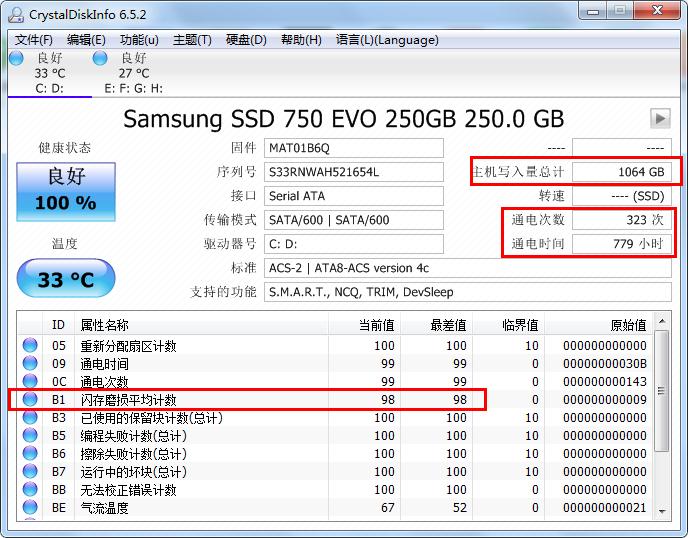The width and height of the screenshot is (688, 538).
Task: Select attribute 无法校正错误计数
Action: [128, 490]
